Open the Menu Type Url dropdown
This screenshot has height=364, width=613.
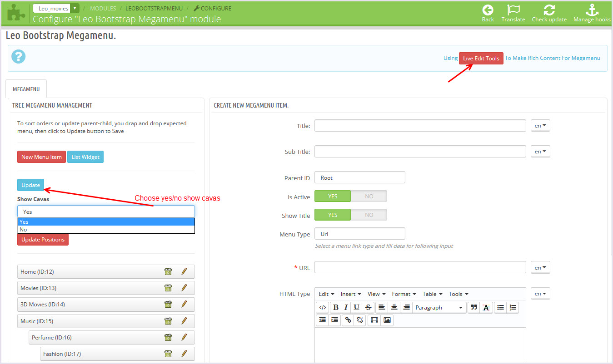click(359, 234)
